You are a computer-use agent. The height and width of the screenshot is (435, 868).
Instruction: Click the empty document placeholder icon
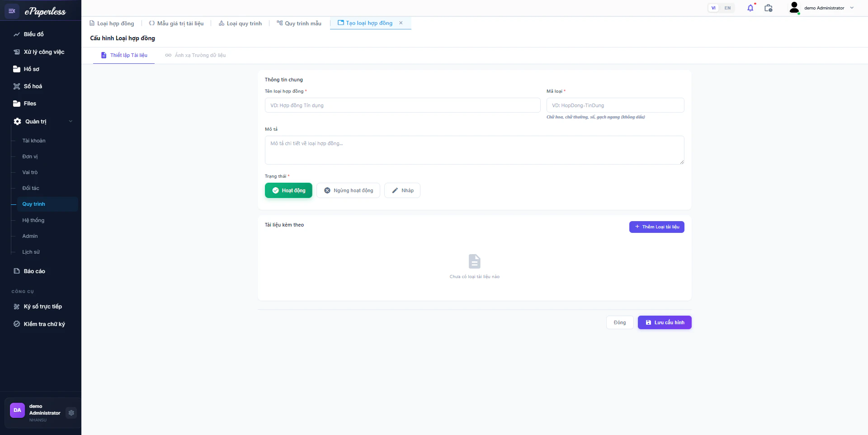(x=475, y=261)
